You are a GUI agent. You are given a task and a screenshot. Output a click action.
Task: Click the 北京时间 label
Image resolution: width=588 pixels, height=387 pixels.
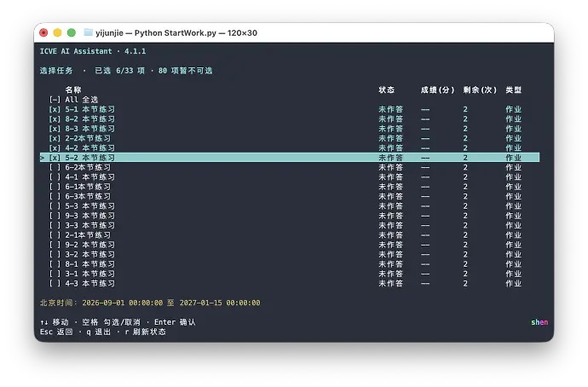pos(58,303)
